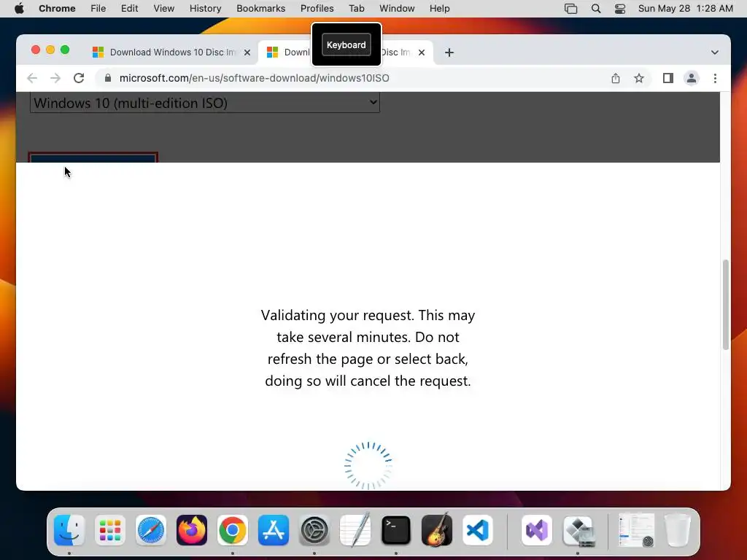Switch to first Download Windows 10 tab
Screen dimensions: 747x560
pos(171,52)
